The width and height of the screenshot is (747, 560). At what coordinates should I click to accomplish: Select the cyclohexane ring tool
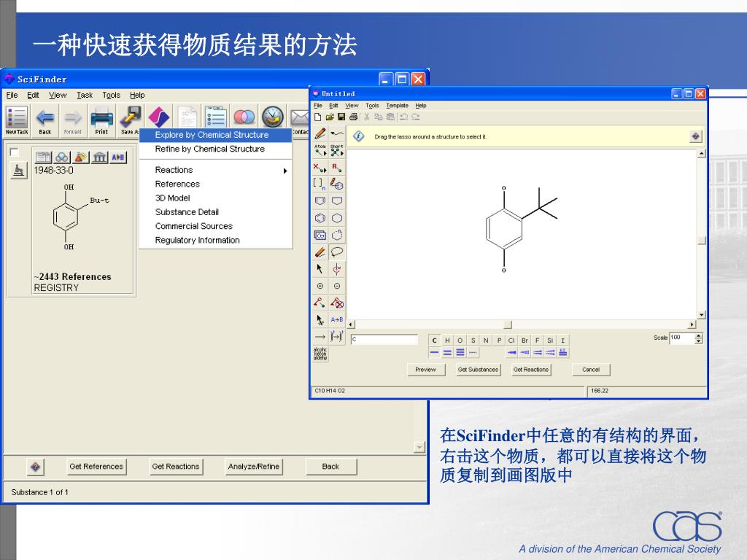(x=337, y=218)
